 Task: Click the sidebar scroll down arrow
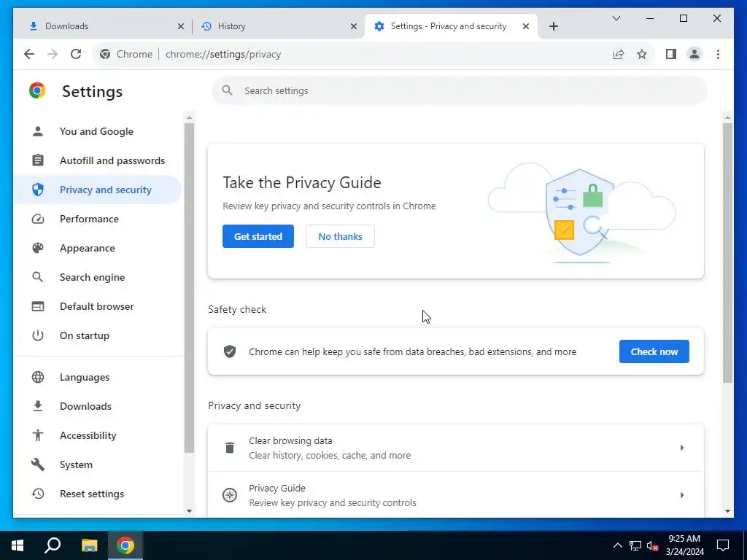[x=189, y=511]
